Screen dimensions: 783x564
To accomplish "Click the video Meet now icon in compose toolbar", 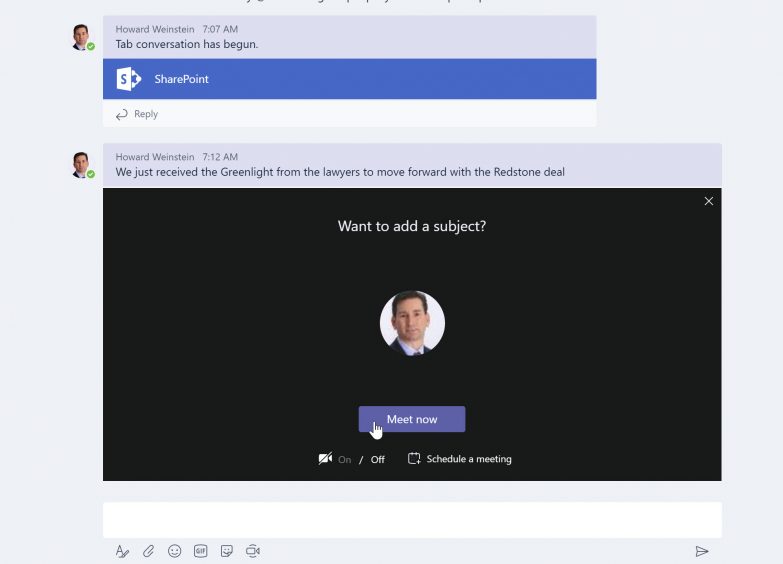I will (253, 551).
